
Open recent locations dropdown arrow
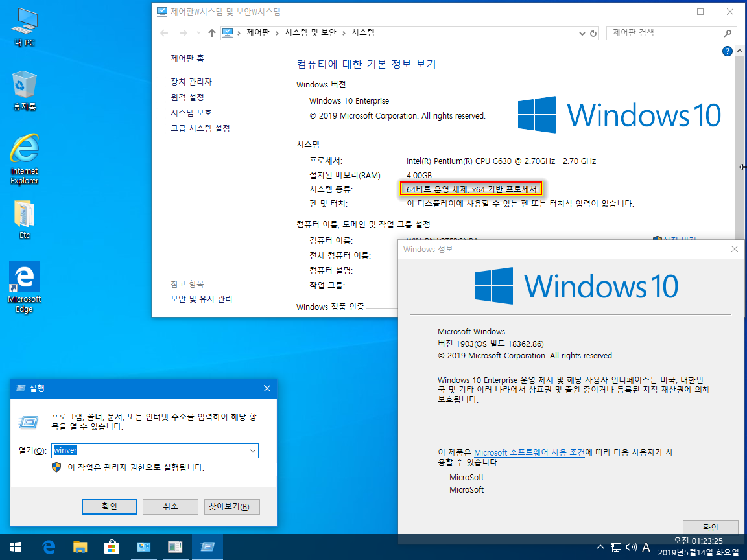click(198, 33)
